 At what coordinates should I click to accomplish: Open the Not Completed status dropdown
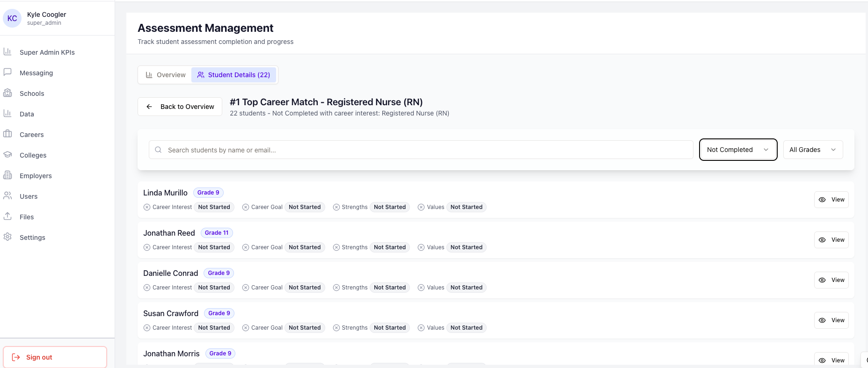[738, 150]
